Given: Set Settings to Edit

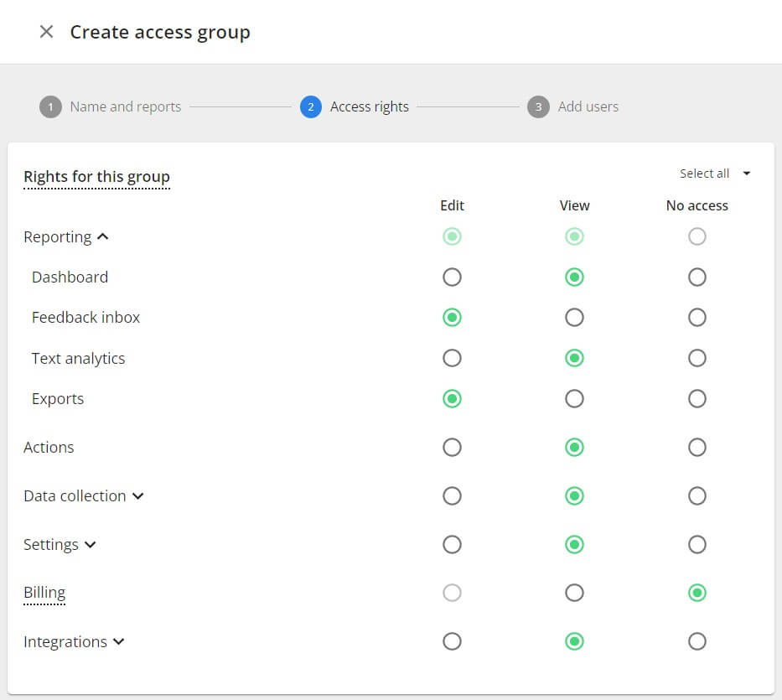Looking at the screenshot, I should coord(452,545).
